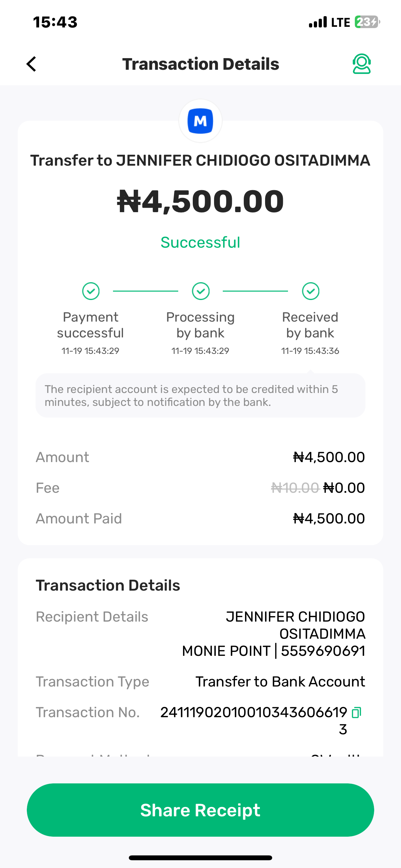Tap the battery indicator in status bar
Image resolution: width=401 pixels, height=868 pixels.
click(x=367, y=22)
